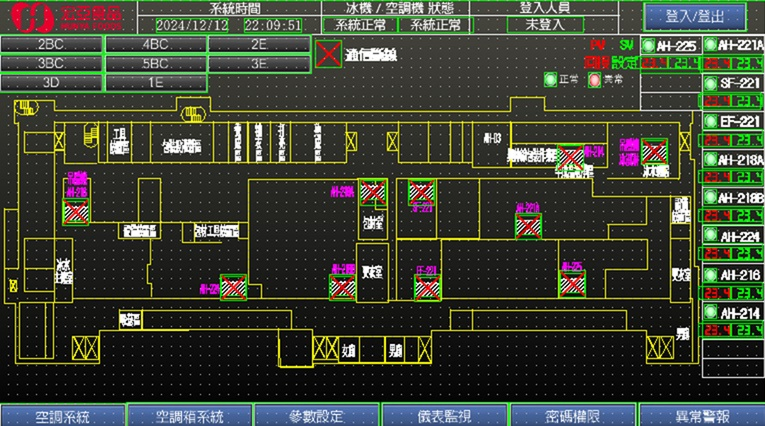Toggle the EF-221 status lamp in right panel

[x=710, y=122]
